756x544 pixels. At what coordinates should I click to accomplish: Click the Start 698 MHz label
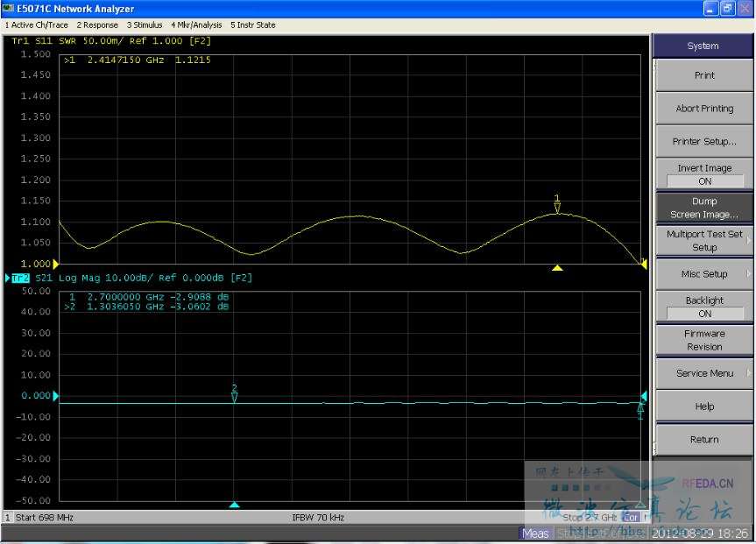pos(45,518)
